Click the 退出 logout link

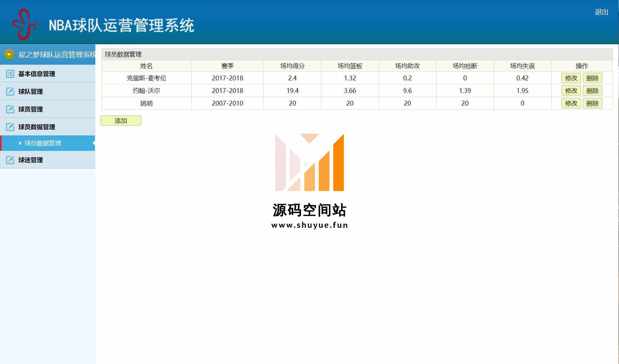tap(601, 12)
